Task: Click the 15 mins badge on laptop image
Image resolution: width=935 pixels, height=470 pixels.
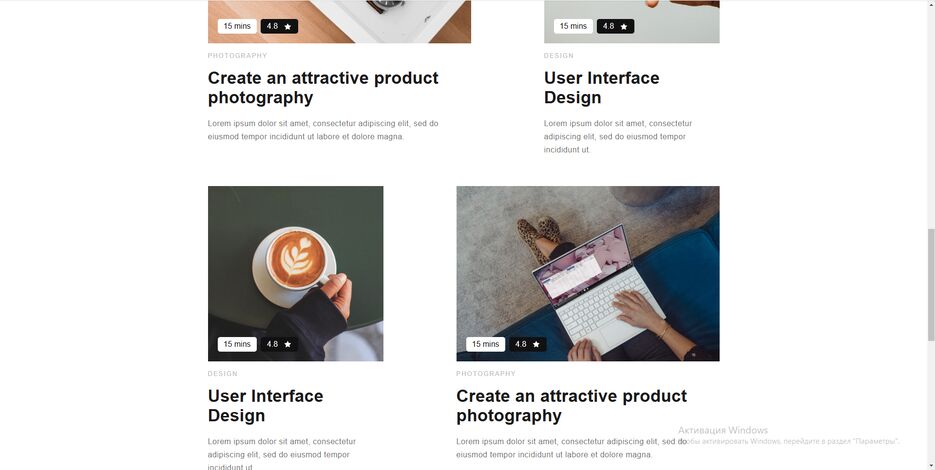Action: [485, 344]
